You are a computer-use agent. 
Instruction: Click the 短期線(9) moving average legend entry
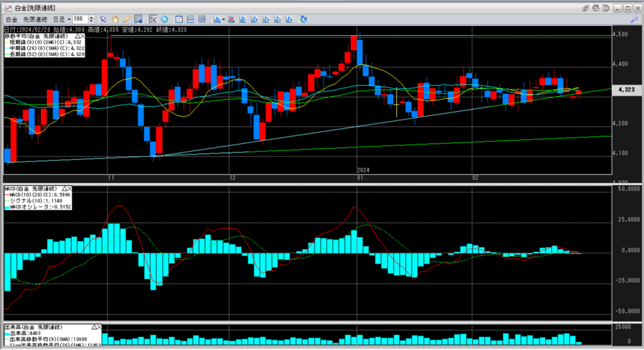pos(43,42)
